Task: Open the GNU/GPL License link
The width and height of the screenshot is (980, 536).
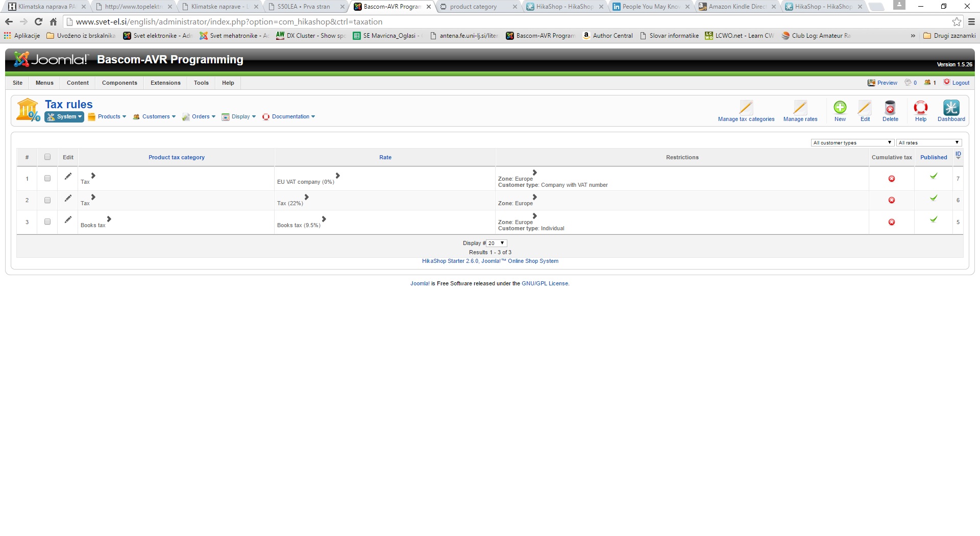Action: click(545, 283)
